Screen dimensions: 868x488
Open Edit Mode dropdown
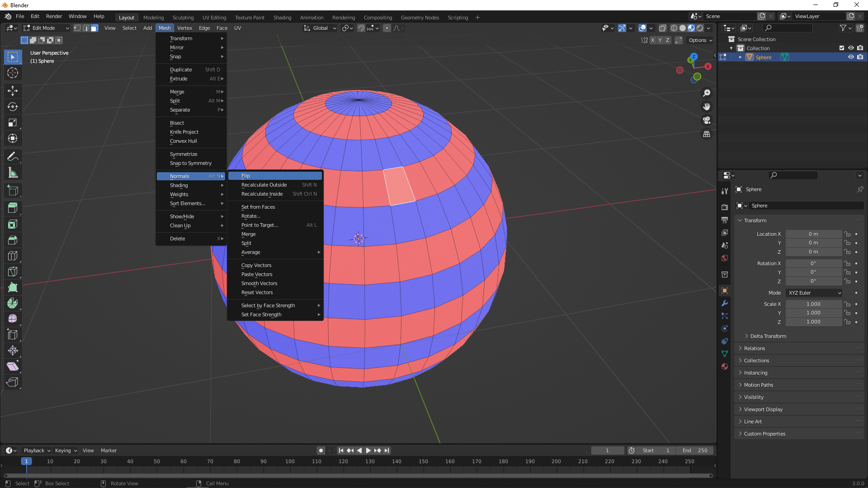coord(47,28)
